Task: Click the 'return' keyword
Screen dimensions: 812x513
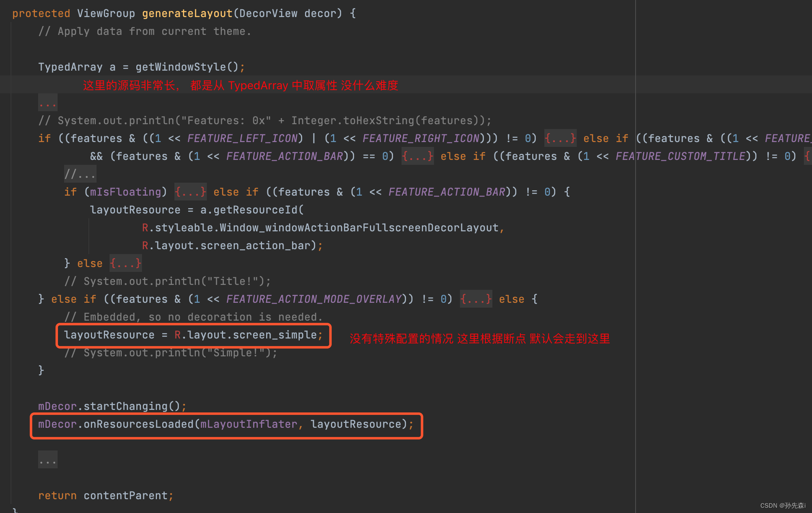Action: click(58, 496)
